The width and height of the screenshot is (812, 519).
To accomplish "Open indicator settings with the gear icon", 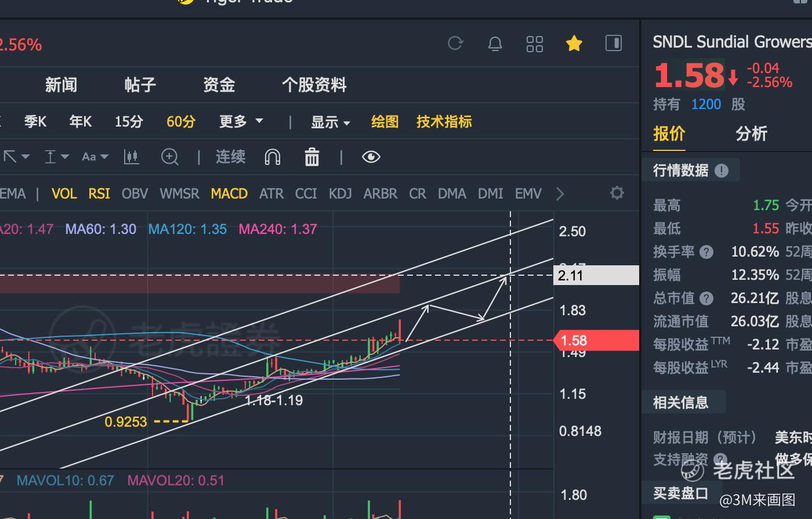I will [x=617, y=193].
